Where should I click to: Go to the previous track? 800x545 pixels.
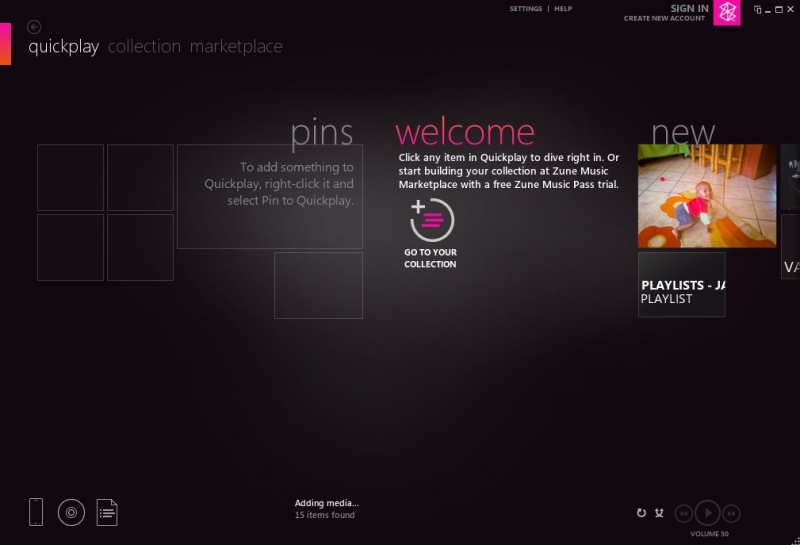coord(684,513)
